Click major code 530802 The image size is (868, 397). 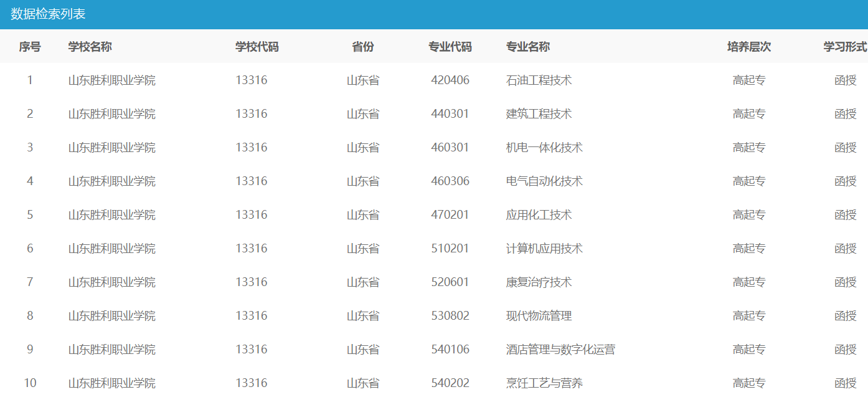point(450,316)
